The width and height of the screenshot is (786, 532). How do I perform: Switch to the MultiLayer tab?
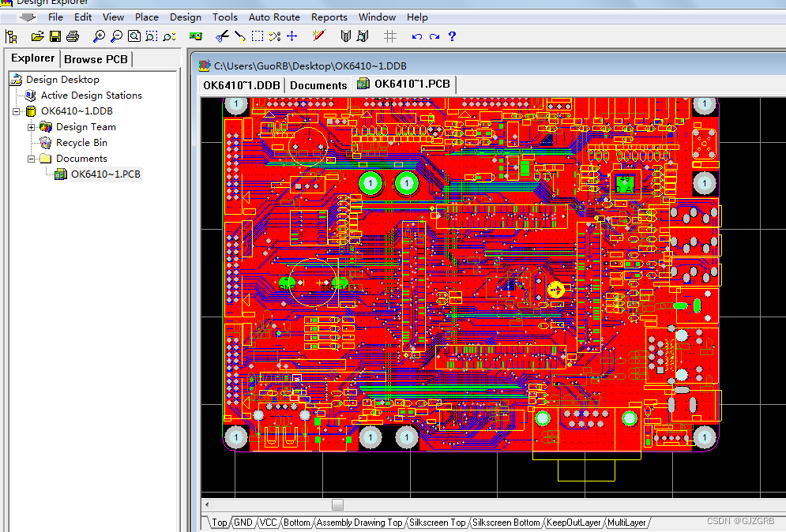[x=626, y=523]
